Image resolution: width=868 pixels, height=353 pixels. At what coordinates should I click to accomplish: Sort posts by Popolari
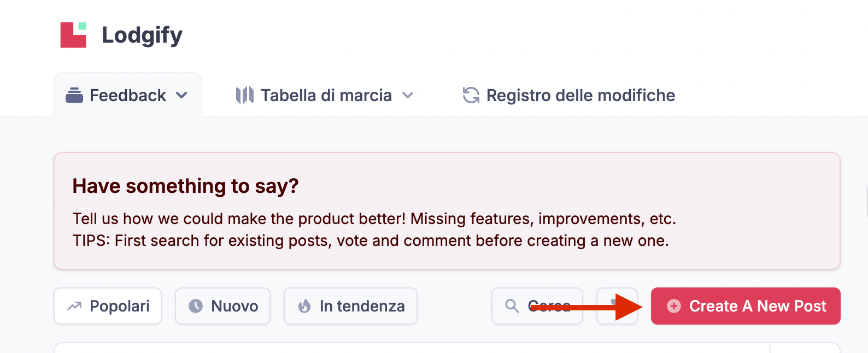click(108, 306)
